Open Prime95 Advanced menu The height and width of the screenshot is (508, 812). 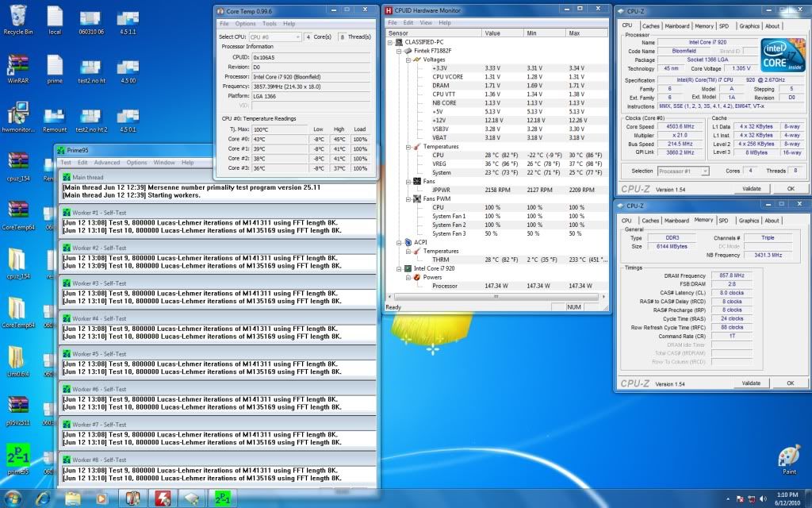[106, 163]
